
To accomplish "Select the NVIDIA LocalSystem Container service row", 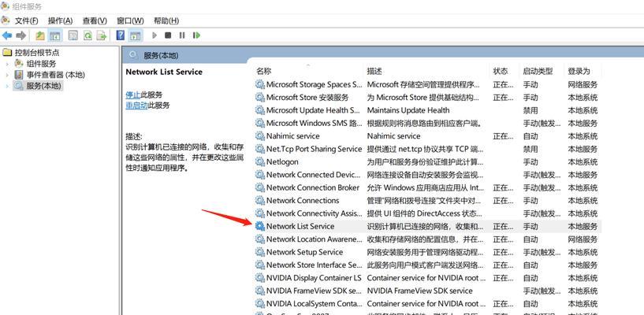I will 427,303.
